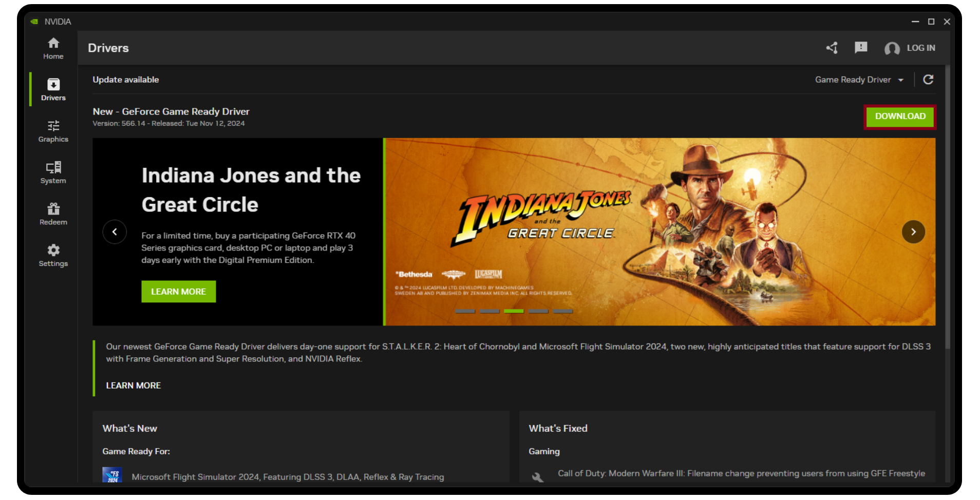Open the Redeem section
The width and height of the screenshot is (980, 500).
point(53,214)
